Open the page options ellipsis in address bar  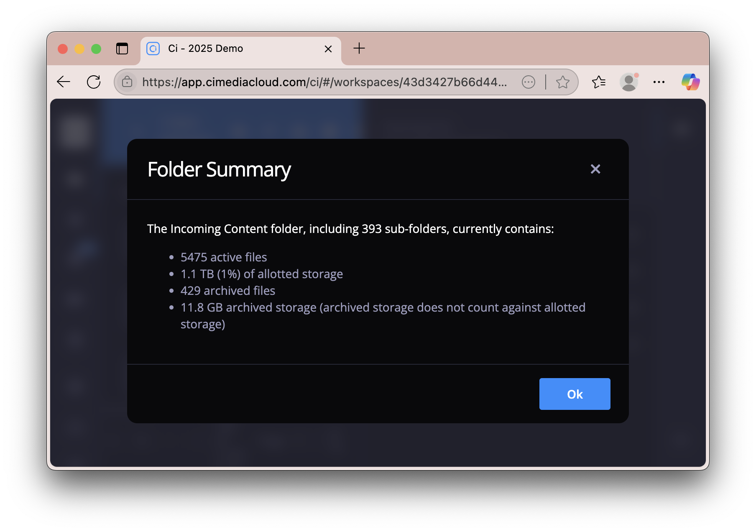point(529,82)
